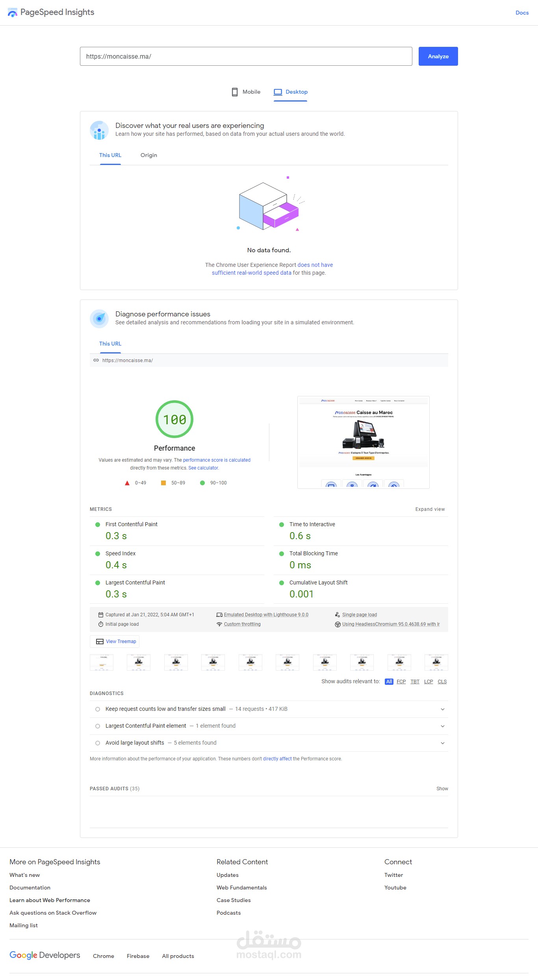
Task: Hit the Analyze button
Action: tap(438, 56)
